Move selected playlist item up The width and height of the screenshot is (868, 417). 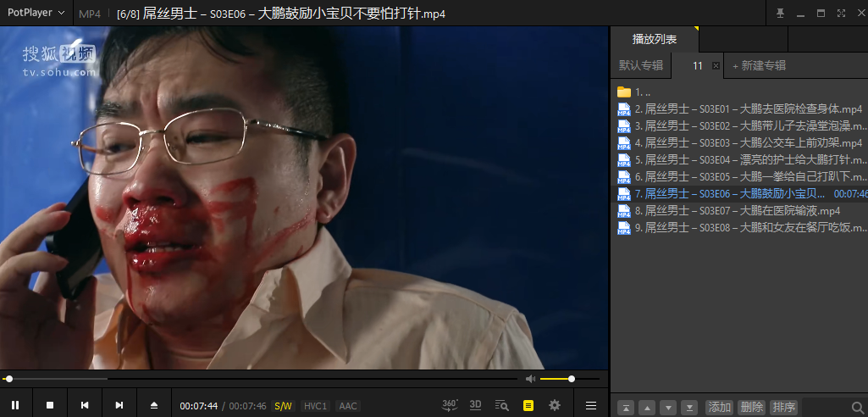647,408
